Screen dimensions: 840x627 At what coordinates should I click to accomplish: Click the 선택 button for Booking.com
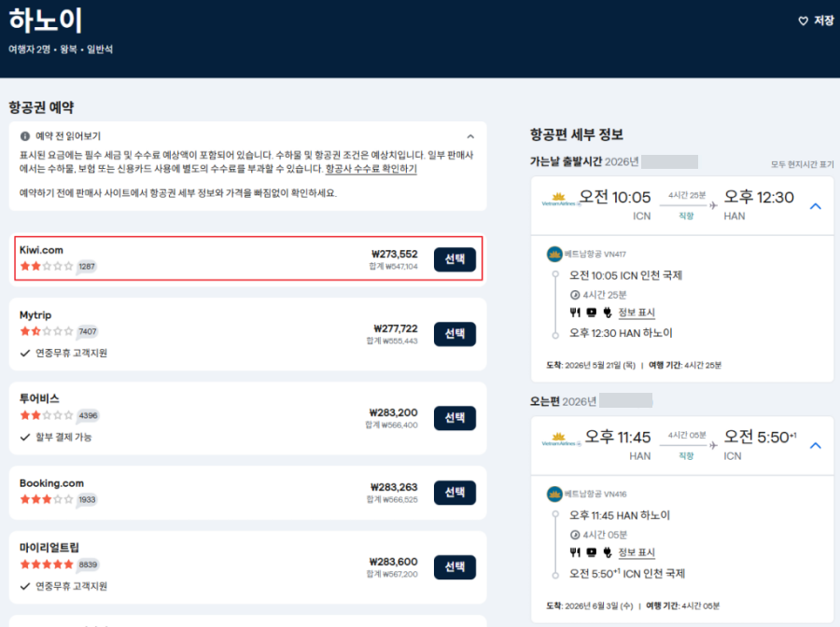coord(455,493)
